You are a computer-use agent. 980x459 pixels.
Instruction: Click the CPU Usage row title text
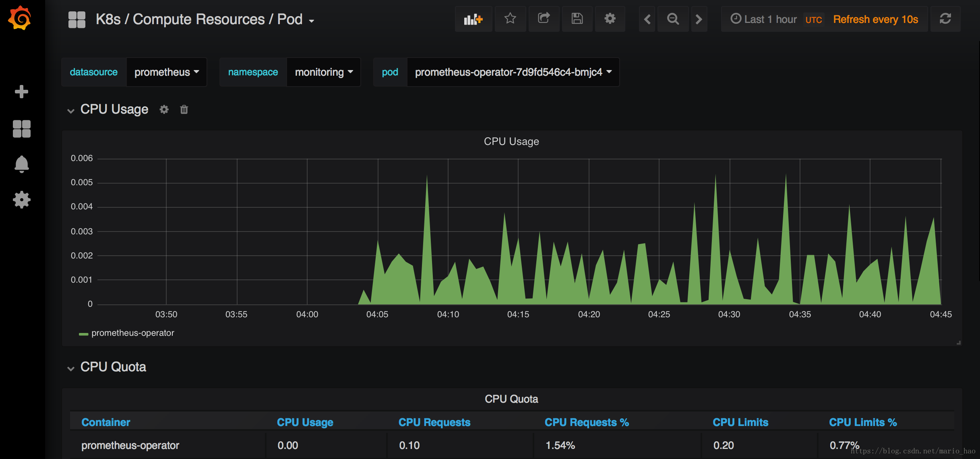114,109
